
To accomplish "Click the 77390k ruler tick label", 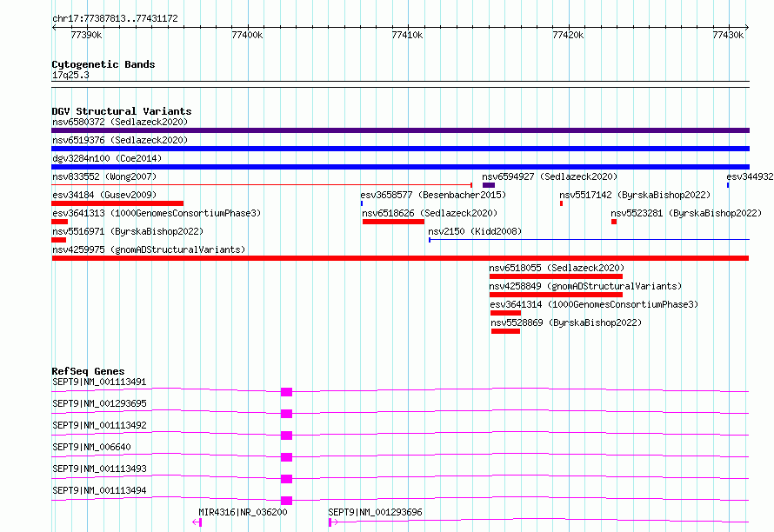I will pos(86,35).
